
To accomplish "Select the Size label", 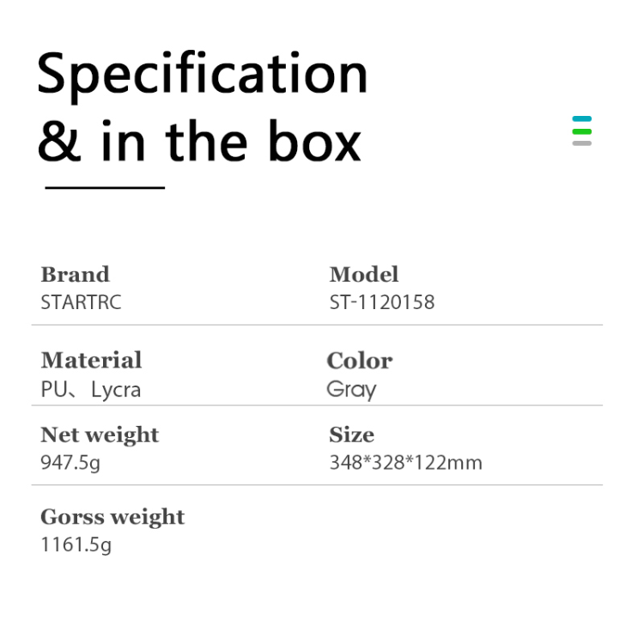I will click(x=352, y=434).
